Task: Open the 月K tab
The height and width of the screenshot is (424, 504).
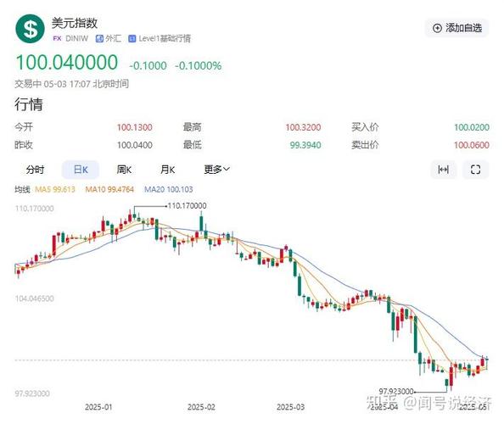Action: tap(167, 170)
